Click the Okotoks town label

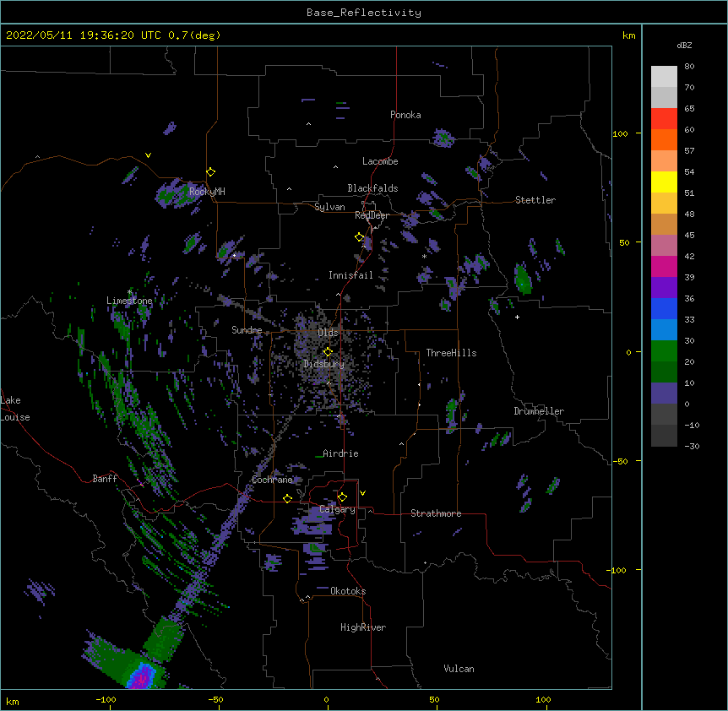(x=348, y=591)
